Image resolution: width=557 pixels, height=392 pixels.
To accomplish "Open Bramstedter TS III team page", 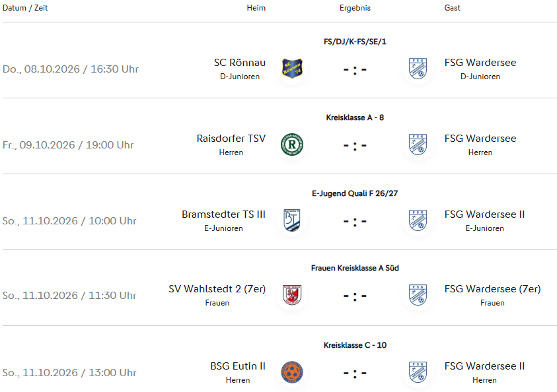I will [224, 214].
